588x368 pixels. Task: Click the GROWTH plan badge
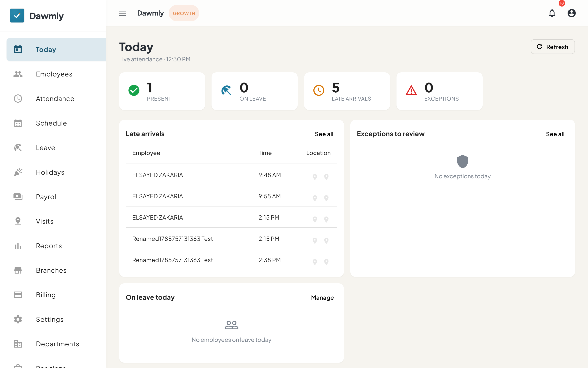184,13
